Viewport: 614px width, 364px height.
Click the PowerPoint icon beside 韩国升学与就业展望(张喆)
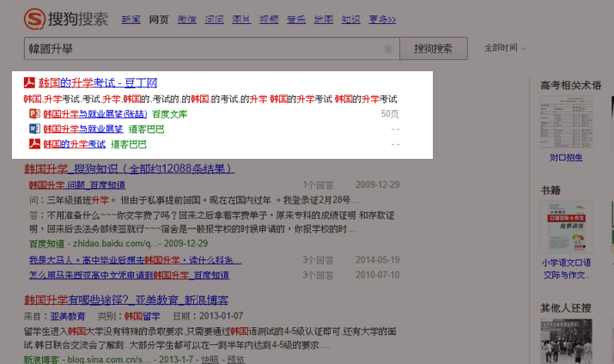pos(34,113)
